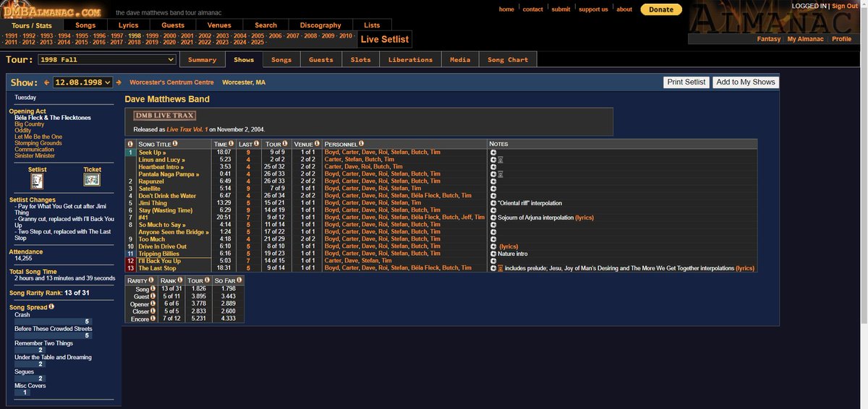Expand notes plus icon for I'll Back You Up

[x=493, y=261]
